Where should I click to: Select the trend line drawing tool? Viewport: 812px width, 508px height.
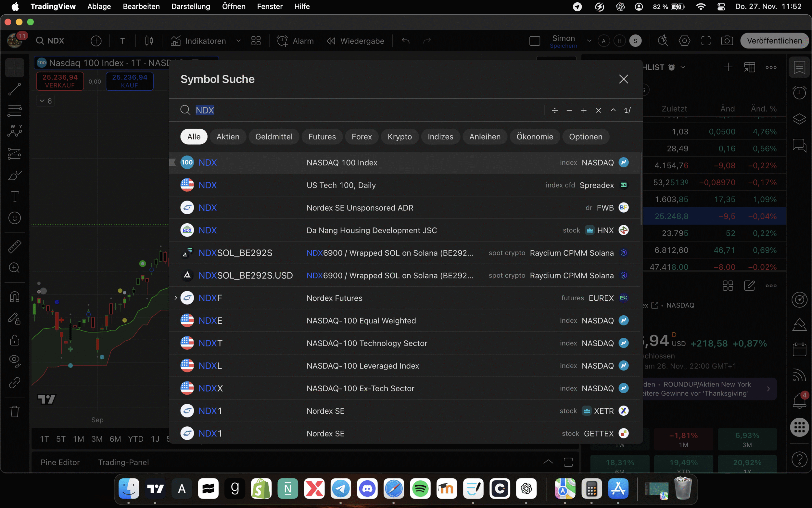click(x=14, y=89)
